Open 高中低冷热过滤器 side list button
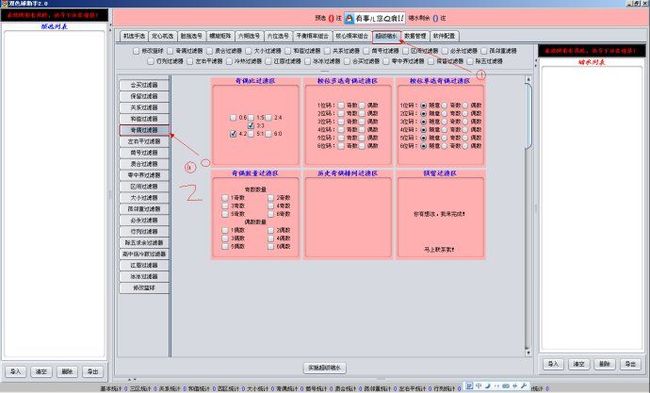 pos(144,254)
